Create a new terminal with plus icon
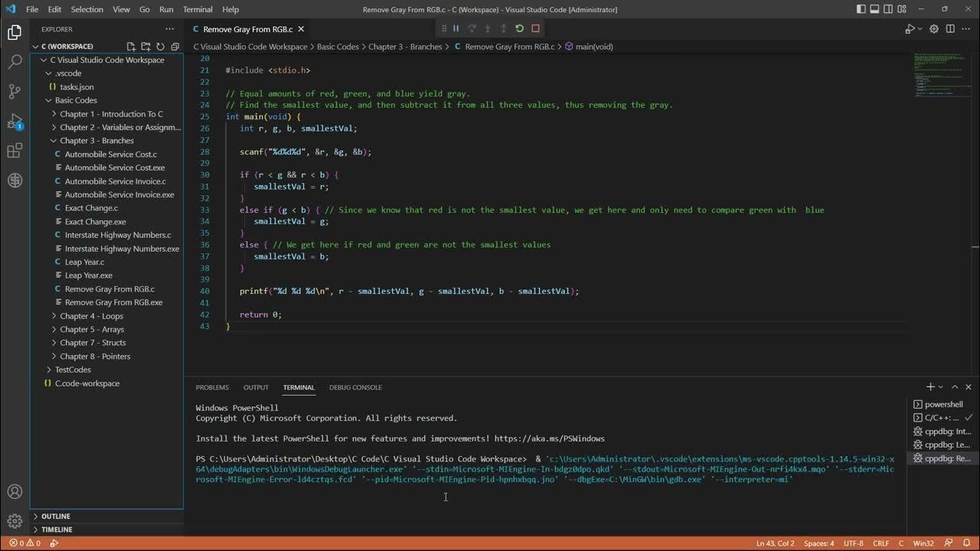980x551 pixels. coord(930,387)
